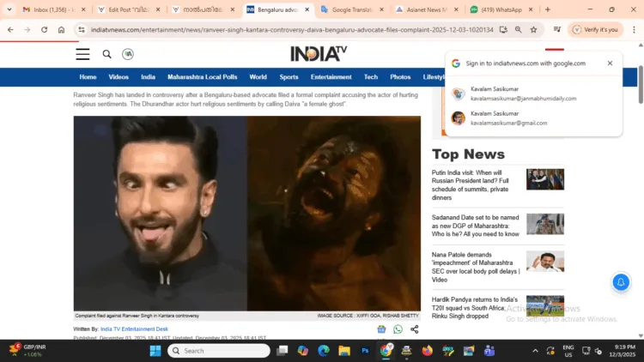Viewport: 644px width, 362px height.
Task: Reload the page
Action: point(44,29)
